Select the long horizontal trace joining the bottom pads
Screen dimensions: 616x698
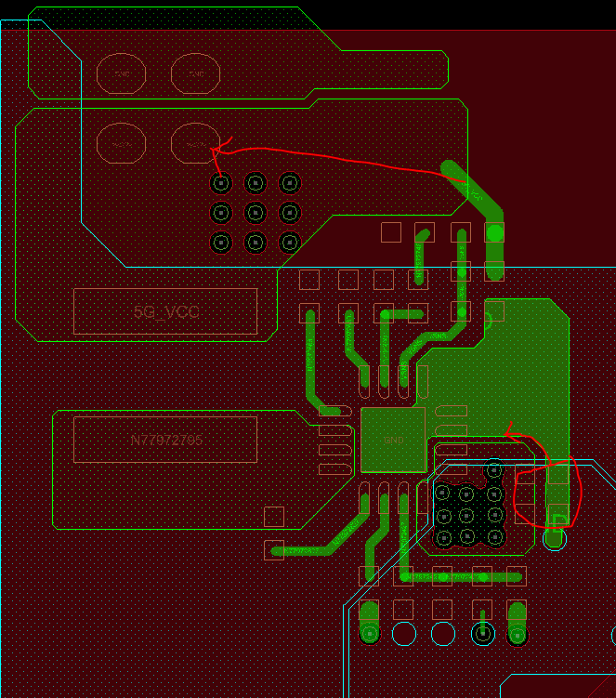461,578
